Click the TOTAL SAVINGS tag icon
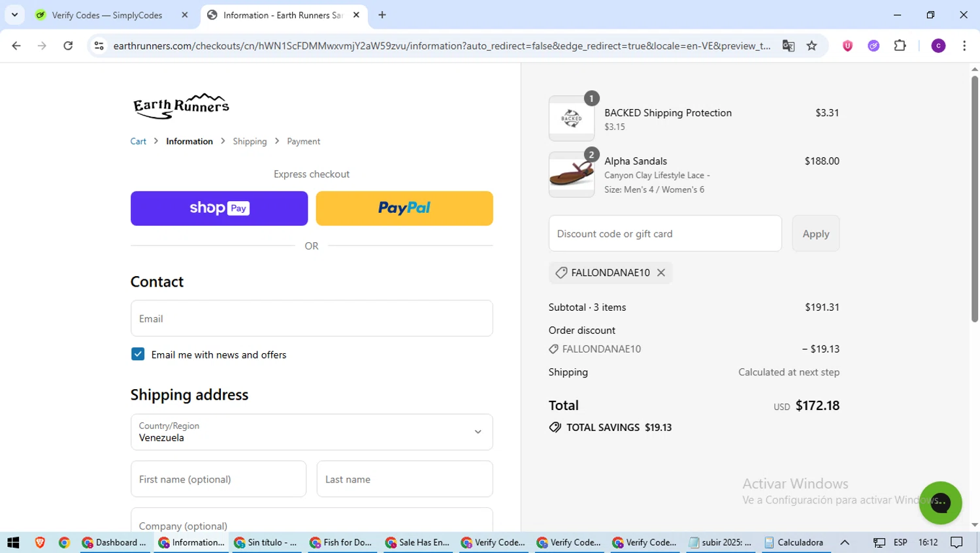 555,428
